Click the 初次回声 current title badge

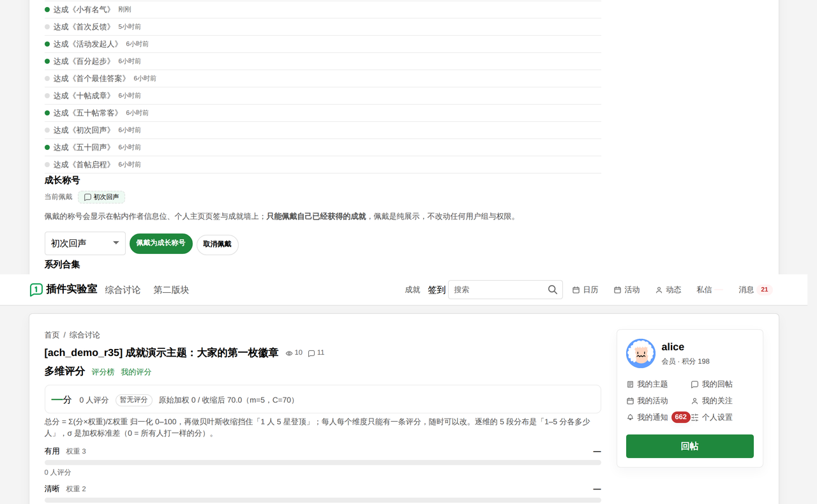click(x=101, y=197)
